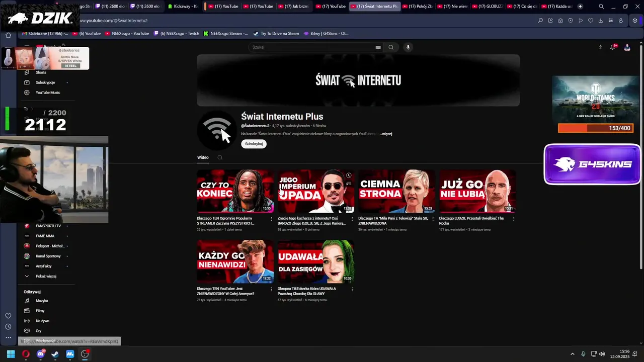Open YouTube Music in the sidebar
Image resolution: width=644 pixels, height=362 pixels.
(x=47, y=93)
